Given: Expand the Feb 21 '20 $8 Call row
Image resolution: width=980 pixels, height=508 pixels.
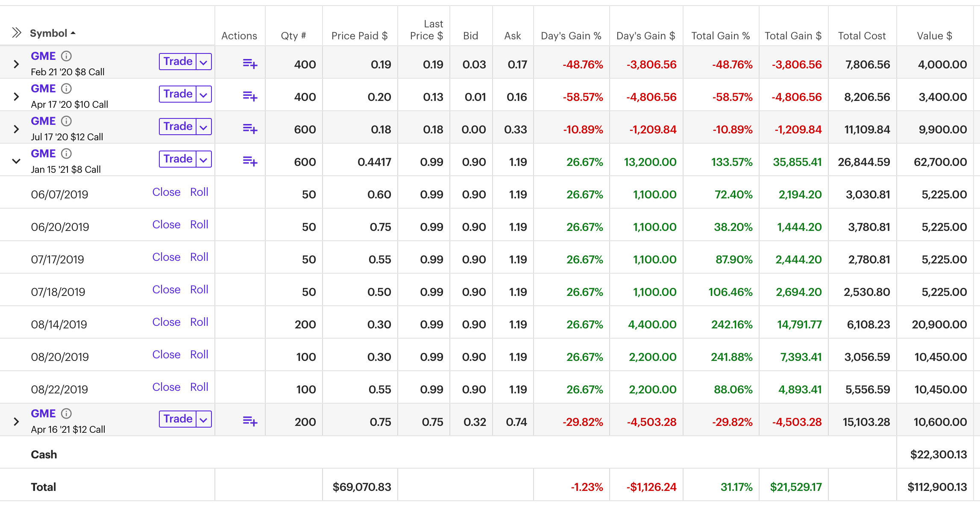Looking at the screenshot, I should (x=16, y=64).
